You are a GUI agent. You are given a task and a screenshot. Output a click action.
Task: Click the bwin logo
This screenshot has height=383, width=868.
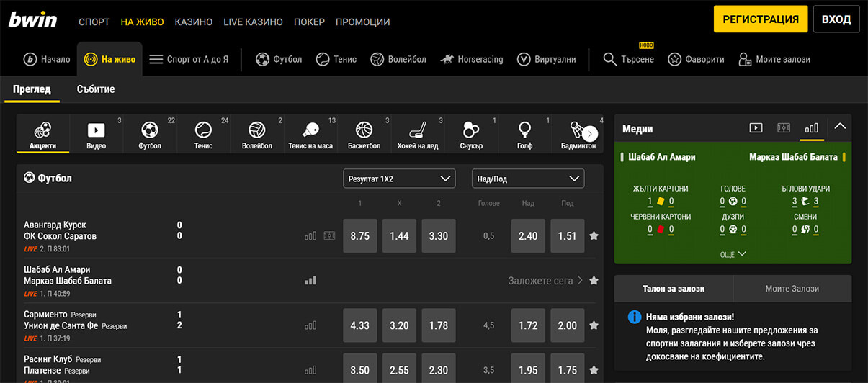coord(32,20)
